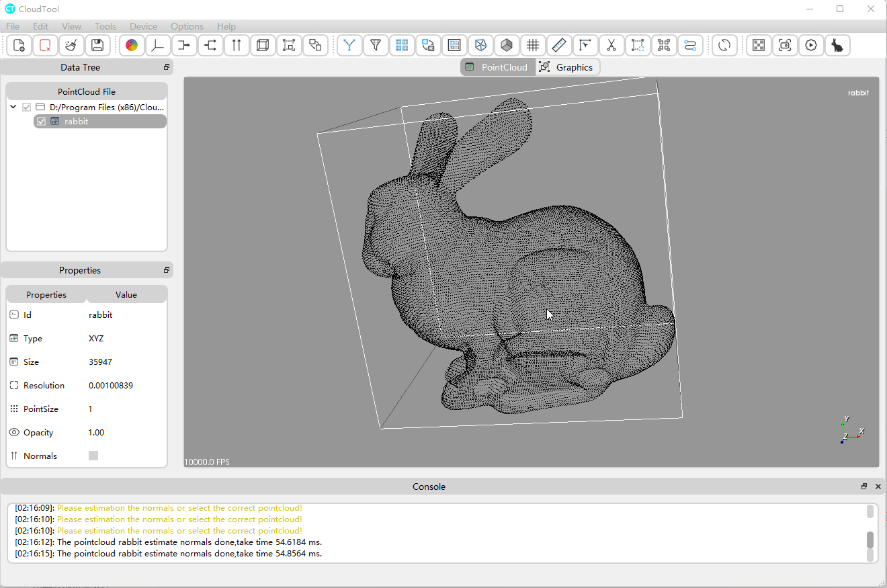
Task: Open the rainbow color wheel tool
Action: coord(132,46)
